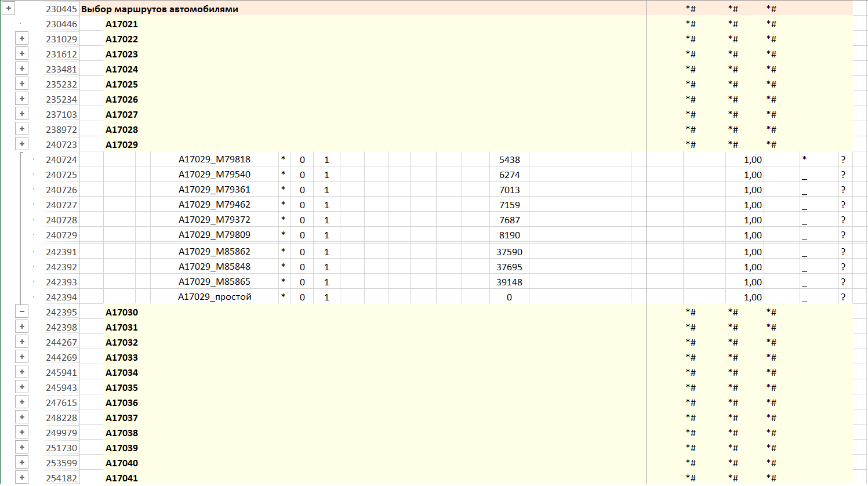Viewport: 868px width, 486px height.
Task: Click the plus button beside row 240723
Action: [22, 144]
